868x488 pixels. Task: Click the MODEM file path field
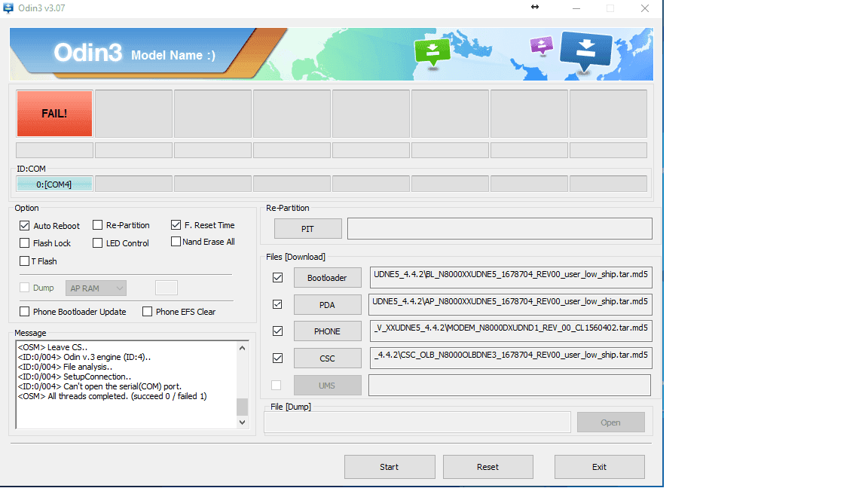click(x=510, y=331)
